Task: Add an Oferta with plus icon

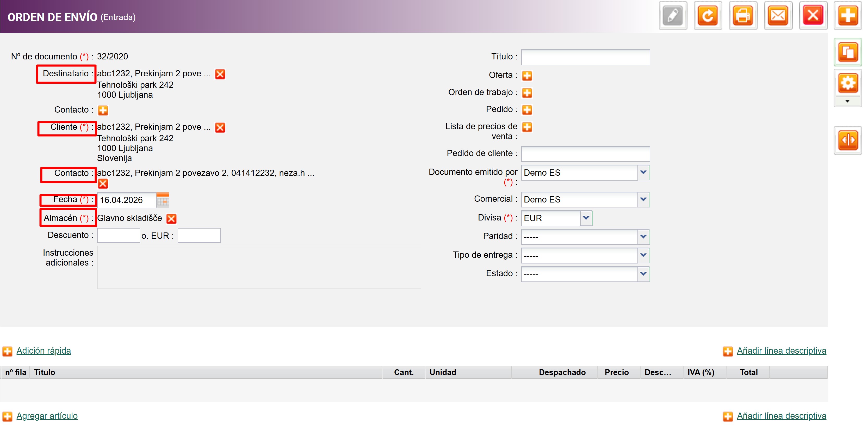Action: point(527,76)
